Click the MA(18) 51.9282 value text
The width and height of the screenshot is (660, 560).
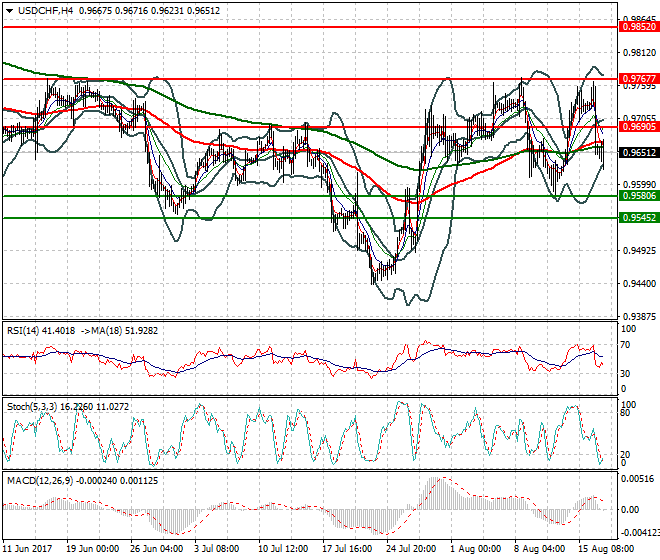125,331
